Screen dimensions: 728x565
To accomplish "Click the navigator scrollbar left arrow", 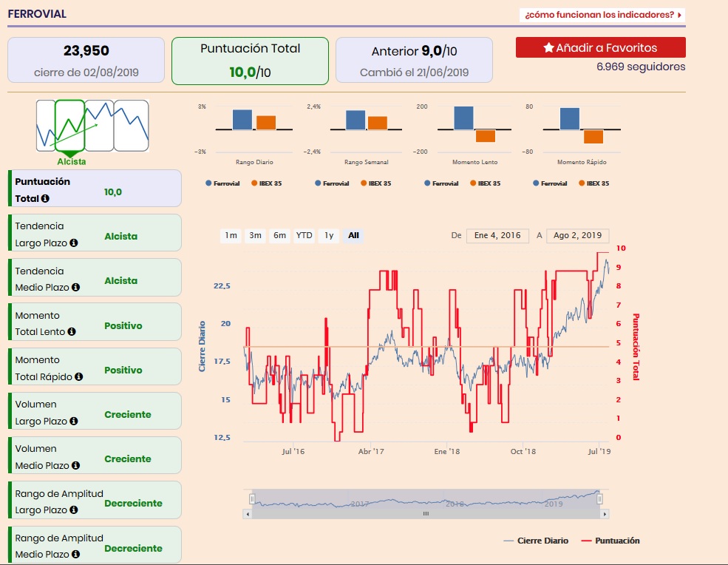I will pos(248,514).
